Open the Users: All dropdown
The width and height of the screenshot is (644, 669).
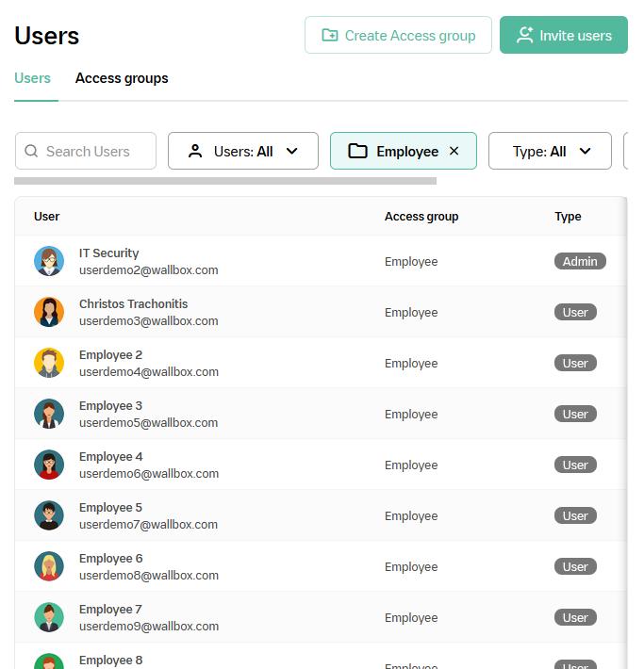click(243, 151)
